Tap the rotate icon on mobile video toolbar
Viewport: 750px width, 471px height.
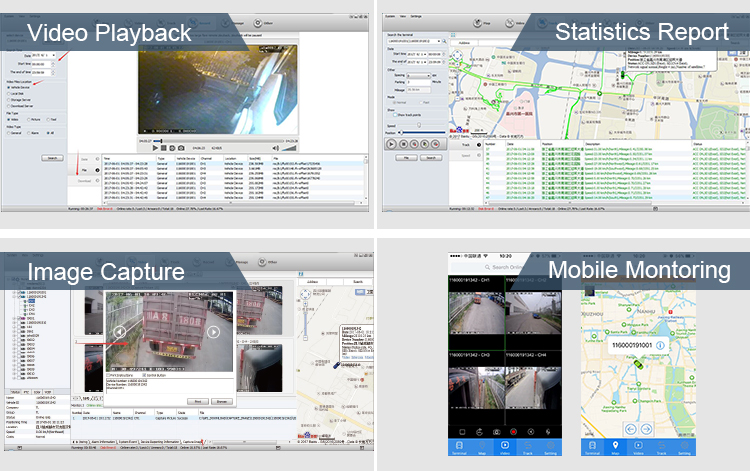[x=479, y=432]
